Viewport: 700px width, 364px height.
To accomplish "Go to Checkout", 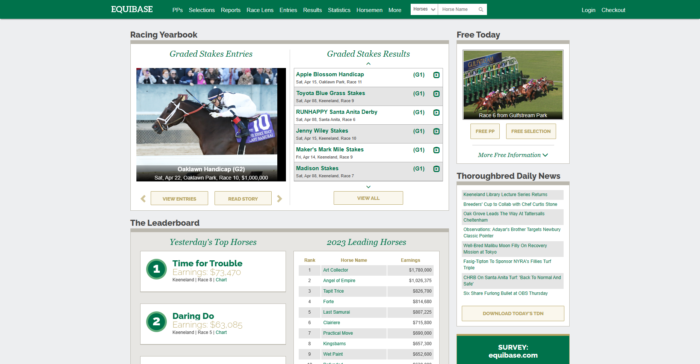I will coord(613,10).
